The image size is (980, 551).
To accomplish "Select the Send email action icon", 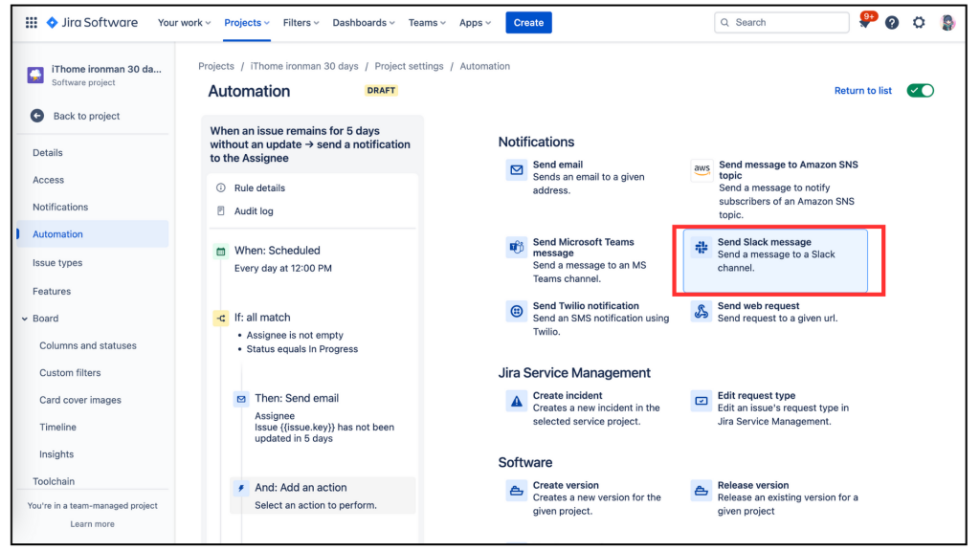I will 516,170.
